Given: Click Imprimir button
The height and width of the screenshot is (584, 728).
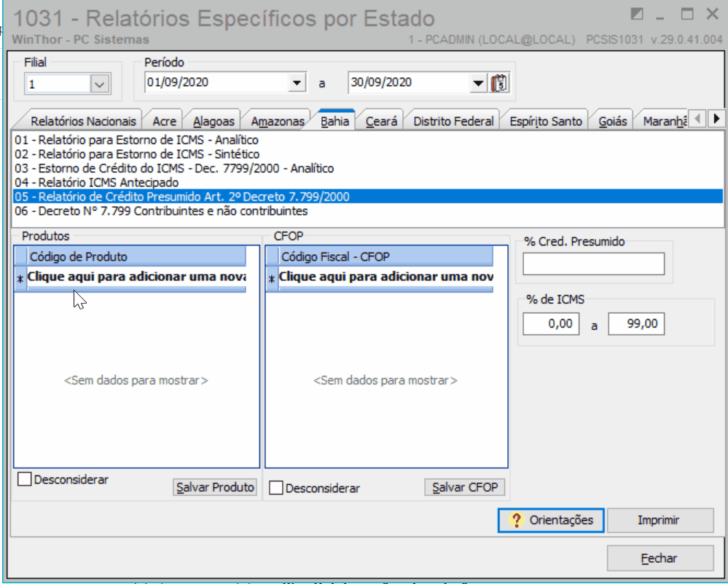Looking at the screenshot, I should pos(660,520).
